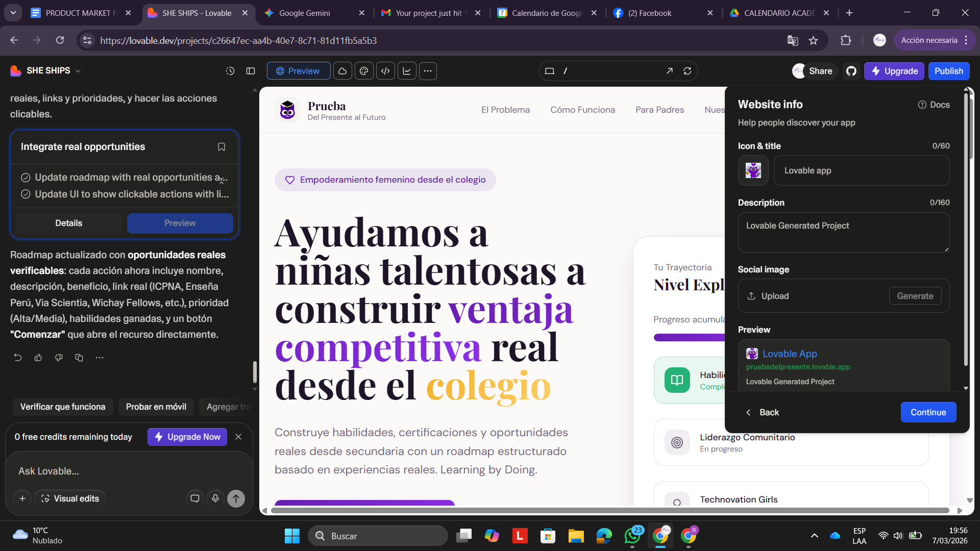The width and height of the screenshot is (980, 551).
Task: Open the analytics chart icon
Action: tap(407, 71)
